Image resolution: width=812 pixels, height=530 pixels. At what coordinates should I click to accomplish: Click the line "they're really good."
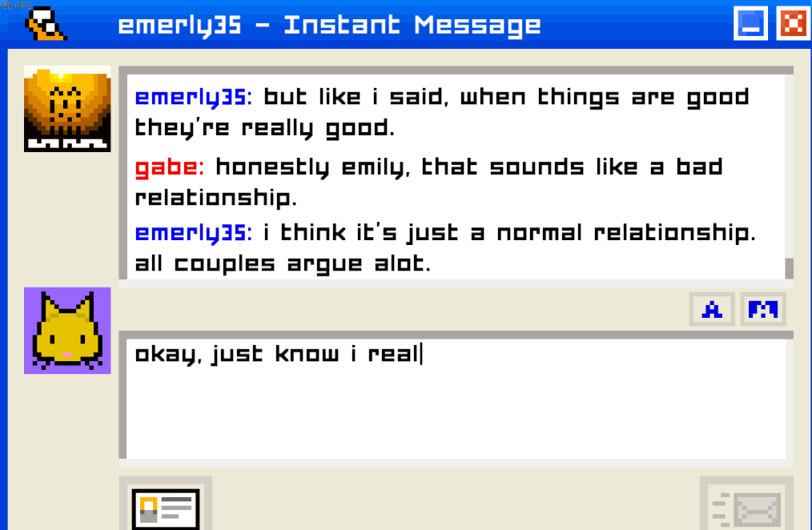tap(264, 128)
